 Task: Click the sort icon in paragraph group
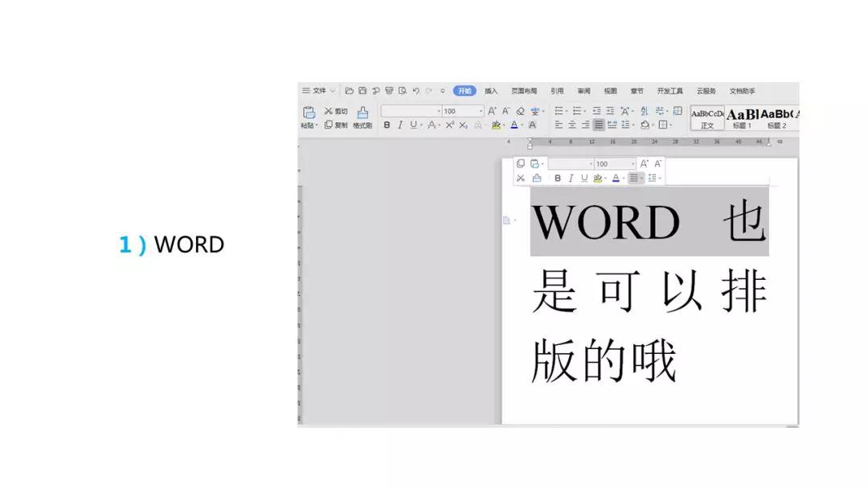tap(644, 111)
